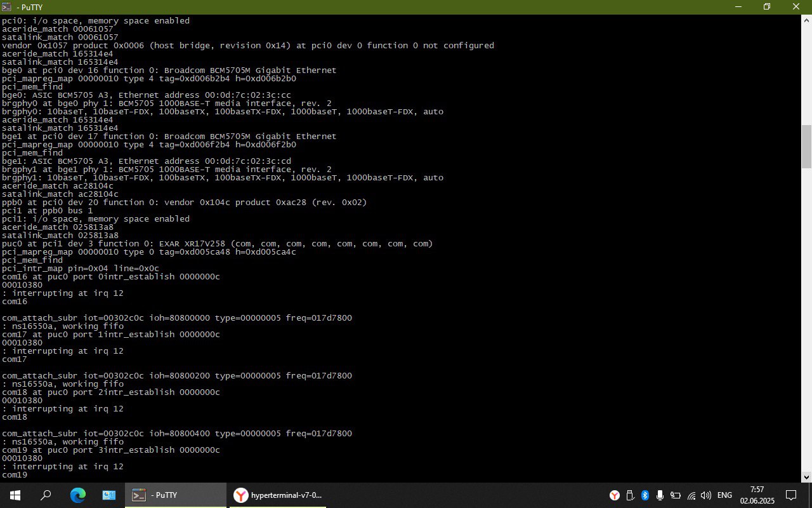Open the Safely Remove Hardware USB icon

[x=630, y=495]
